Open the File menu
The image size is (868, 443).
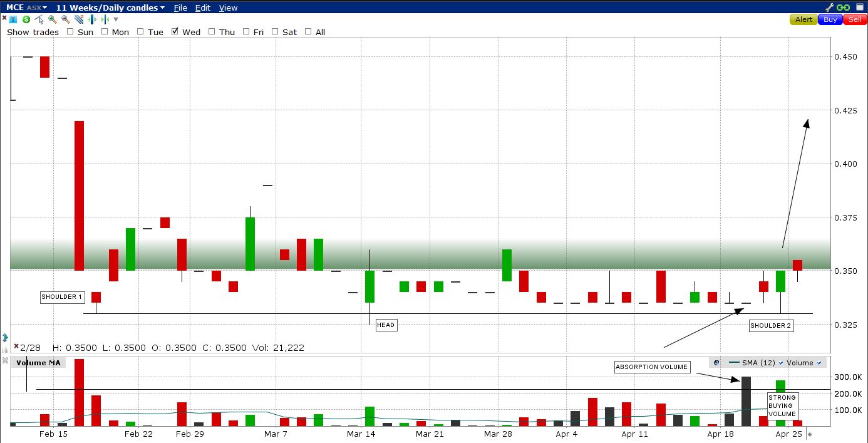pyautogui.click(x=180, y=8)
